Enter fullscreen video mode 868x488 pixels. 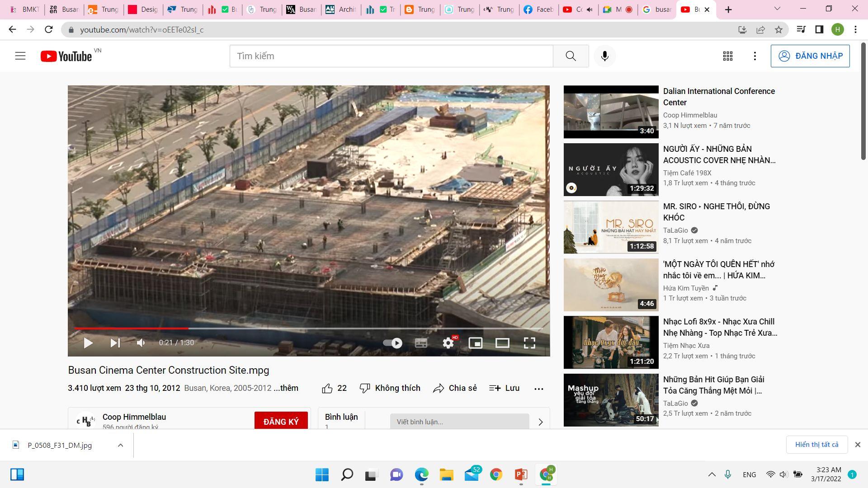pyautogui.click(x=529, y=343)
